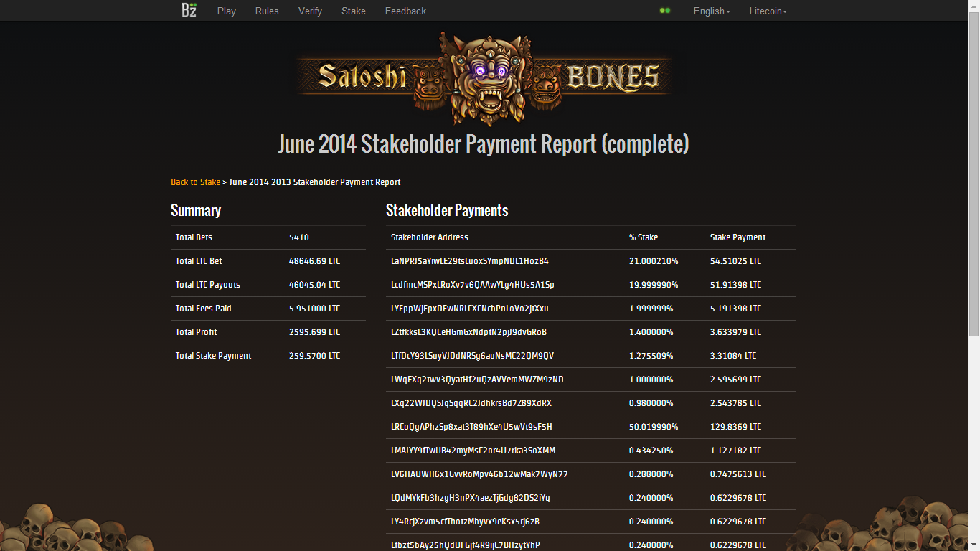980x551 pixels.
Task: Open the Stake navigation item
Action: [x=354, y=11]
